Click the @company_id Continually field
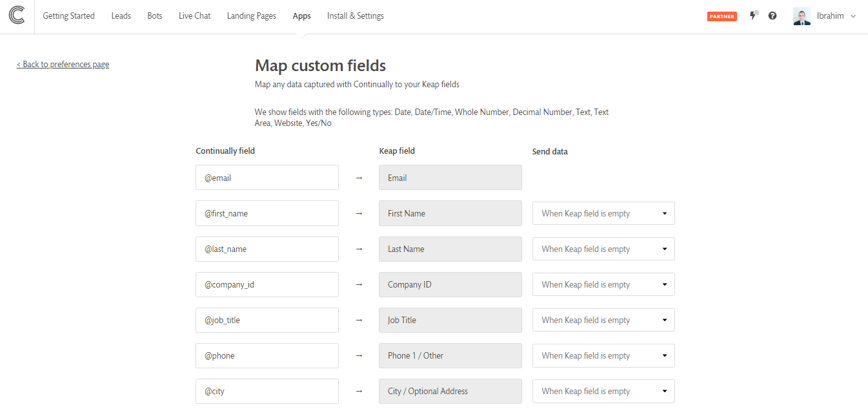868x409 pixels. click(x=267, y=284)
